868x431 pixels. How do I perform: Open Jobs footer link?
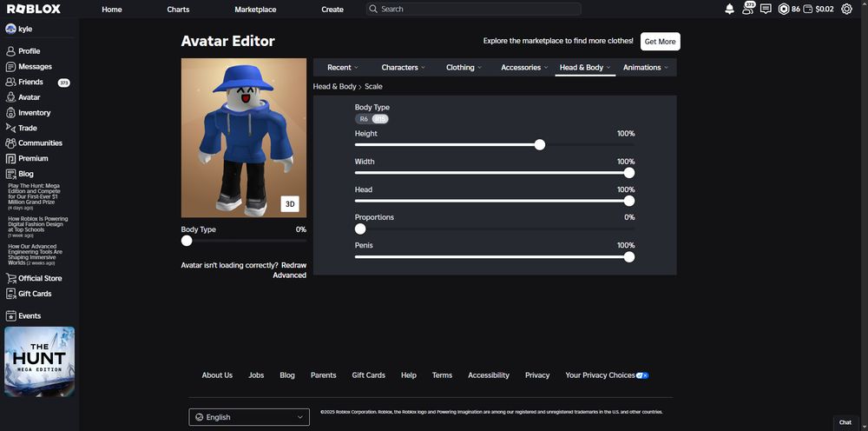[x=256, y=375]
